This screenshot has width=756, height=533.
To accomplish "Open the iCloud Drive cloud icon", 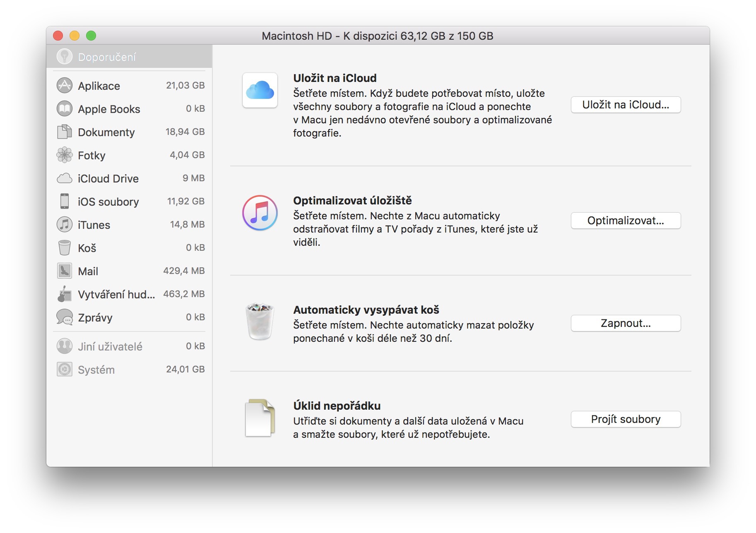I will [x=64, y=178].
